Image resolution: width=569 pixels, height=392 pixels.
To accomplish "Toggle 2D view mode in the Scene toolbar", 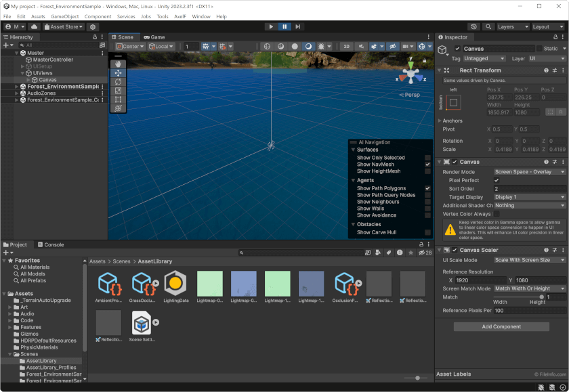I will tap(346, 46).
